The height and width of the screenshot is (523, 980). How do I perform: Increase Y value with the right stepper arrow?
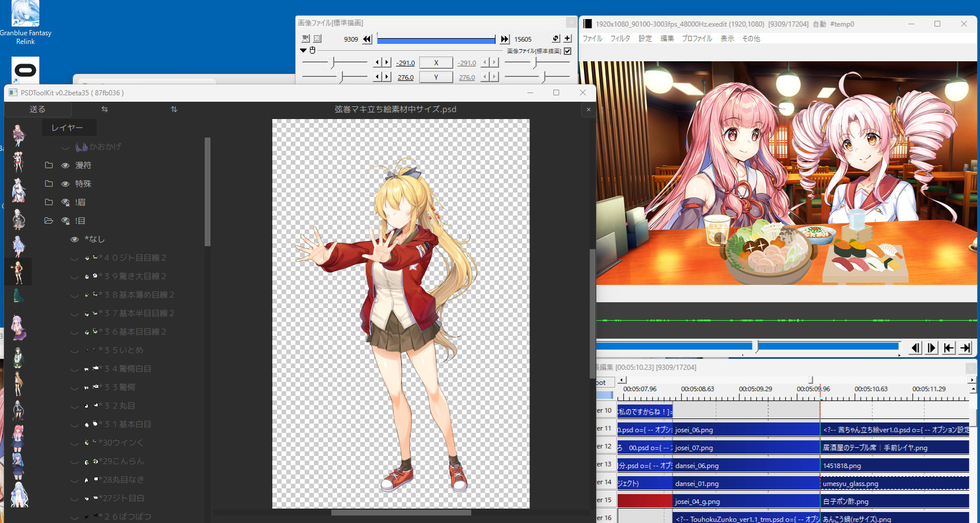tap(387, 77)
